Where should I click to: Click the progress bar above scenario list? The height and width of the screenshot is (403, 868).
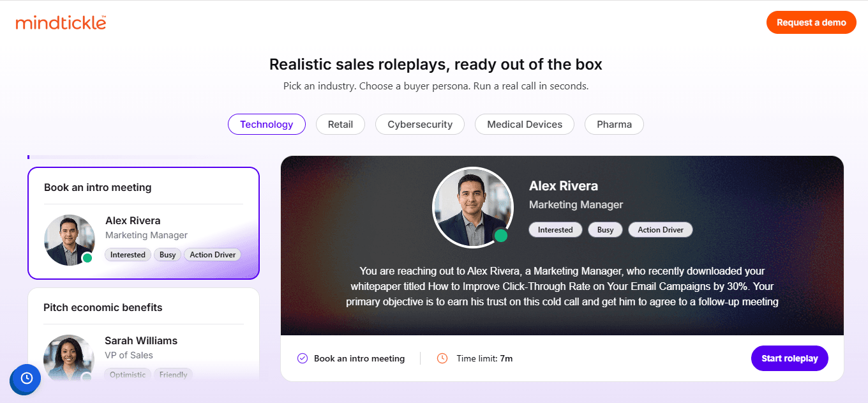coord(132,156)
